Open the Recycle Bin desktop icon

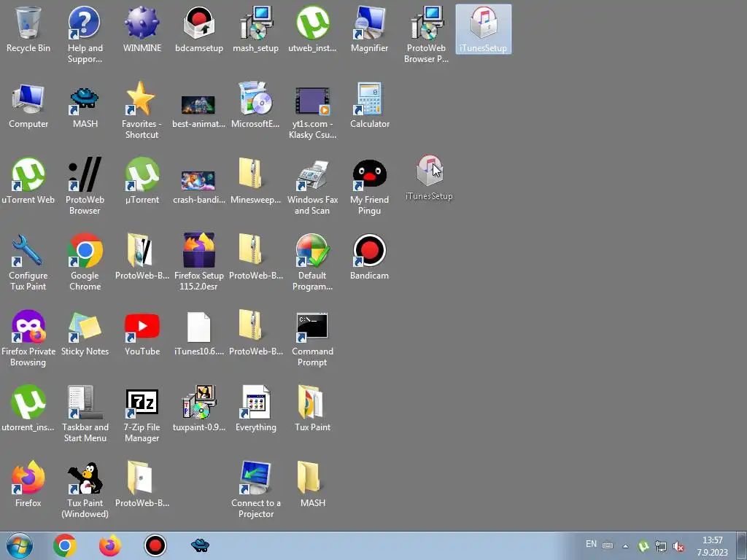[x=28, y=28]
